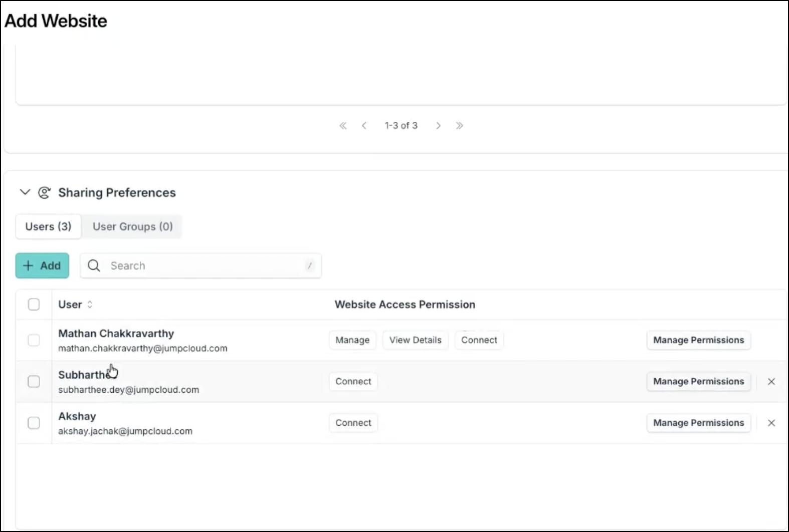
Task: Click email mathan.chakkravarthy@jumpcloud.com
Action: click(x=143, y=349)
